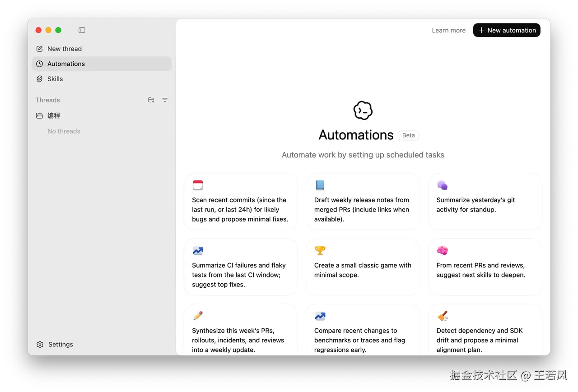Add a new project folder icon
This screenshot has height=392, width=578.
click(151, 100)
